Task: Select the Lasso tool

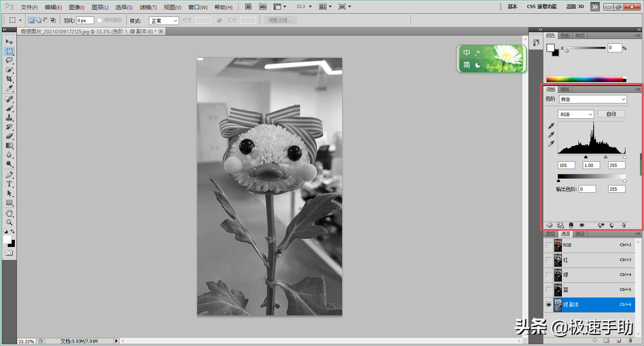Action: (9, 60)
